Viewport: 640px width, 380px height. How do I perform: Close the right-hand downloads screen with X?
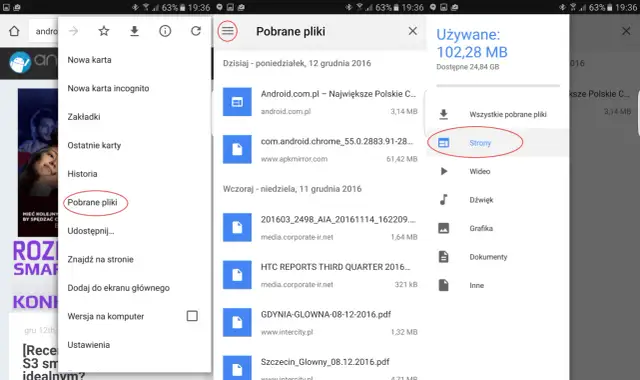click(x=626, y=31)
